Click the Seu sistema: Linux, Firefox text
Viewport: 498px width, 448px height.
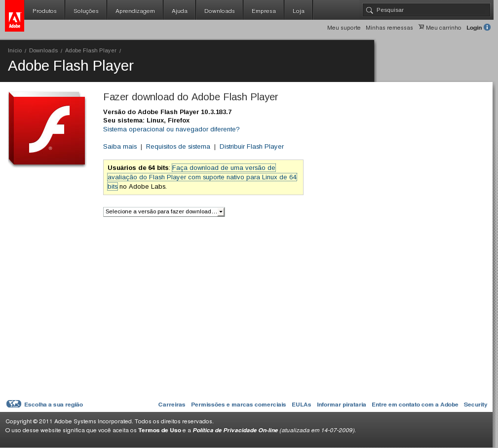click(146, 121)
